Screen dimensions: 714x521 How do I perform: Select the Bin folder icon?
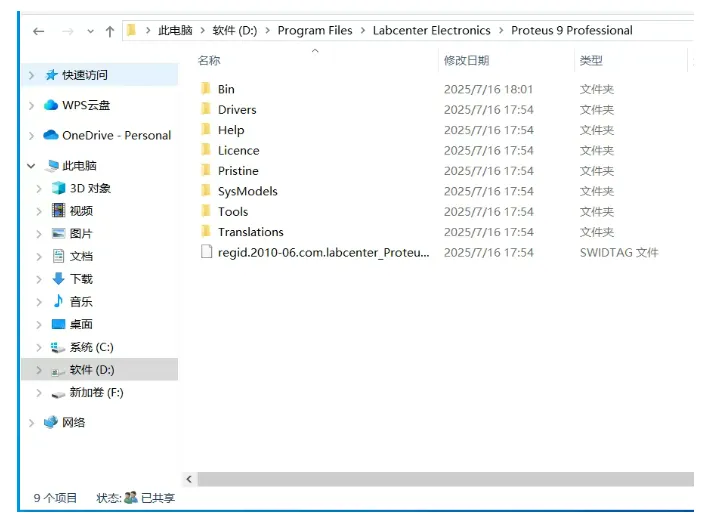coord(206,88)
